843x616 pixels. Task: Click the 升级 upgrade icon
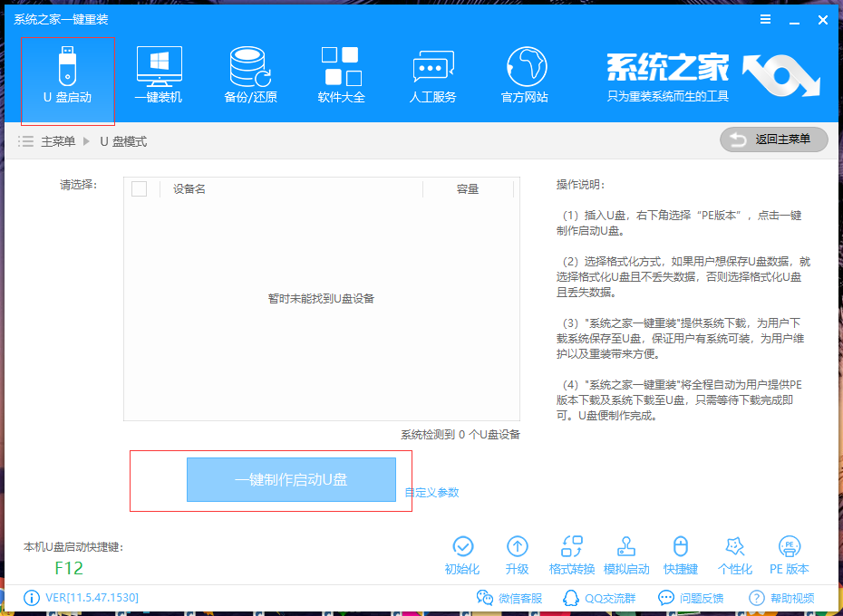[518, 553]
